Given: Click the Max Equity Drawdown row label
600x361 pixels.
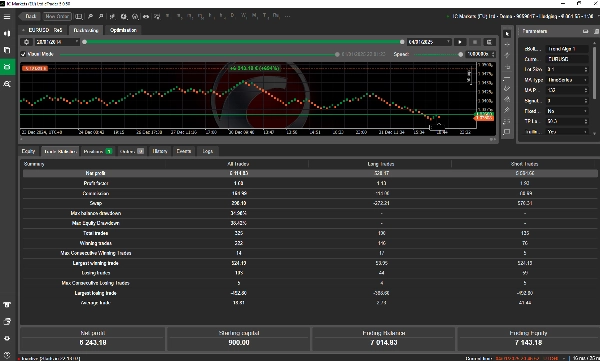Looking at the screenshot, I should pos(96,223).
